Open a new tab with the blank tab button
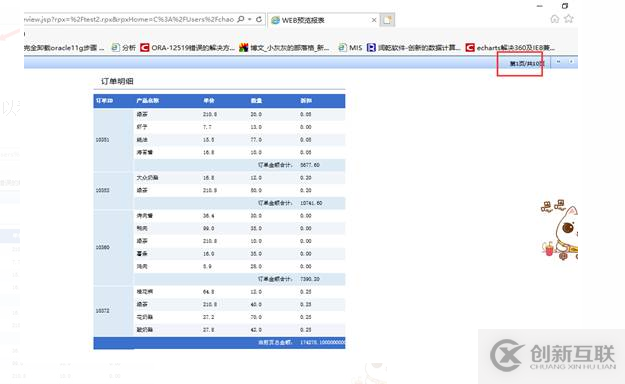Viewport: 625px width, 384px height. (x=387, y=20)
